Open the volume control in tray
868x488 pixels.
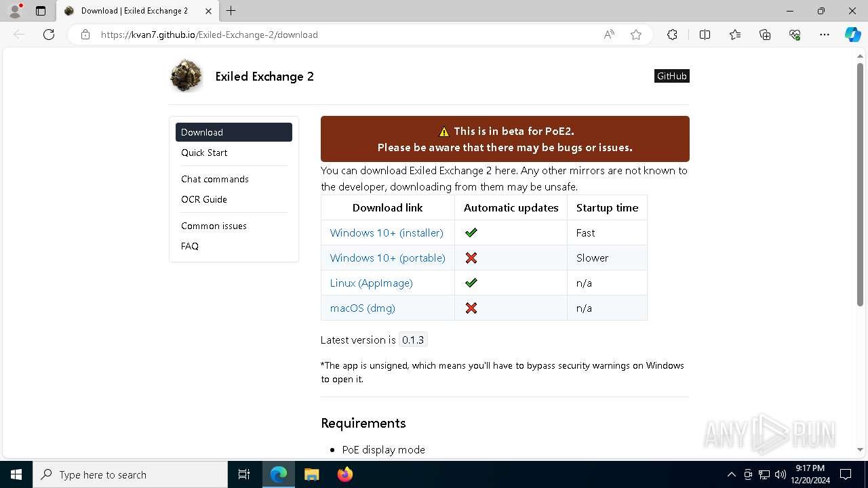coord(780,474)
